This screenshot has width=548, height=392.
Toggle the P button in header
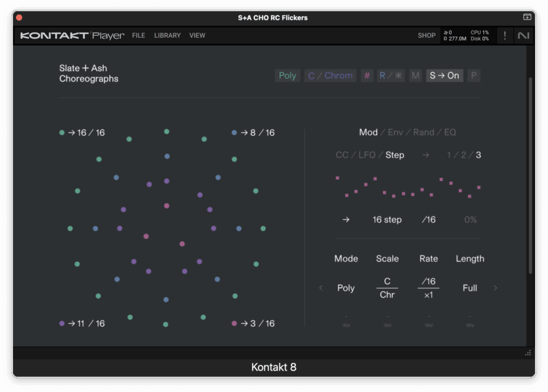tap(473, 75)
